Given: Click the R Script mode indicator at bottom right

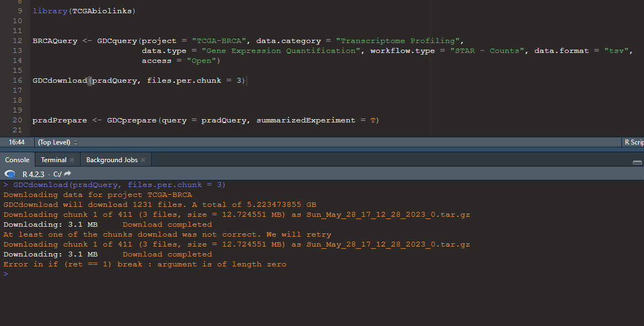Looking at the screenshot, I should click(x=634, y=142).
